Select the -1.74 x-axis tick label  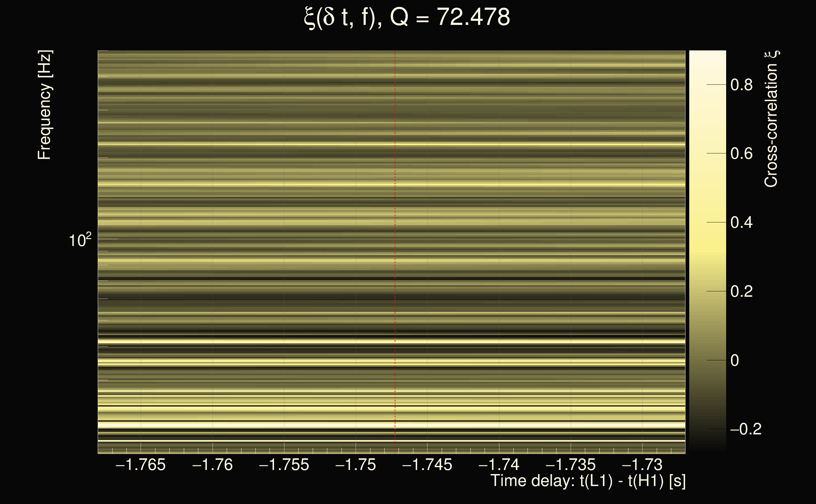tap(499, 465)
